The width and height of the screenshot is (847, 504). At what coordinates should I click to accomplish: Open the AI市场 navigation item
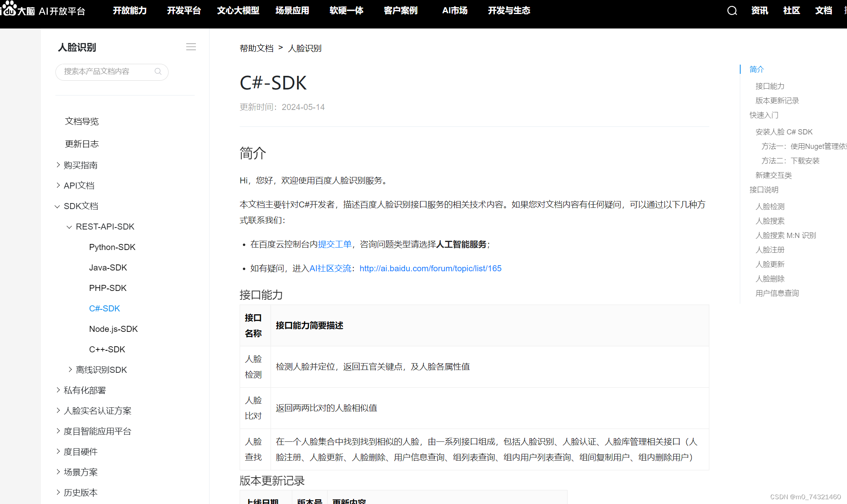coord(454,11)
